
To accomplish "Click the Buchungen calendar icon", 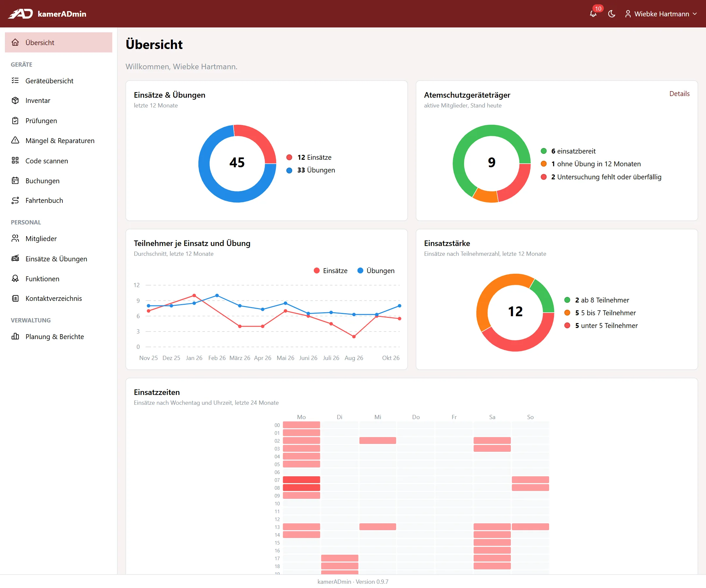I will (x=15, y=180).
